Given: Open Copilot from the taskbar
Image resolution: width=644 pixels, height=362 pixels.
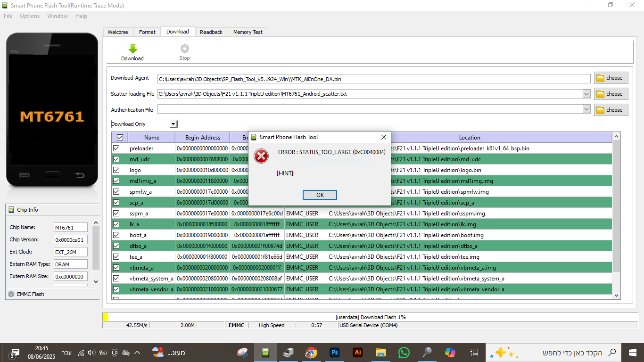Looking at the screenshot, I should coord(450,352).
